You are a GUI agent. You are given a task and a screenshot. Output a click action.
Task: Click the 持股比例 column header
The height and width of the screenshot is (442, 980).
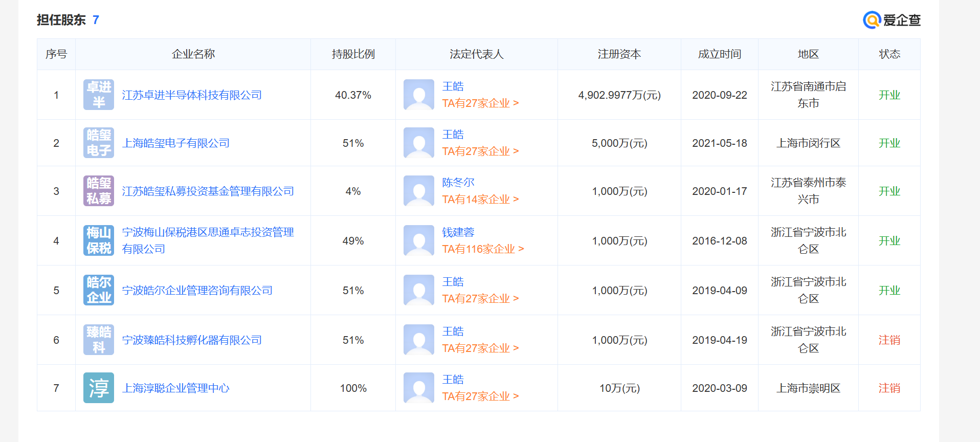353,54
